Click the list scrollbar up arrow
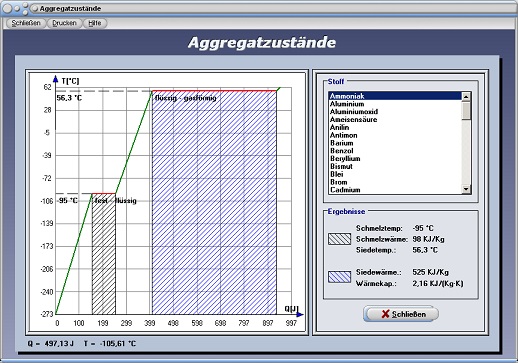 tap(466, 97)
